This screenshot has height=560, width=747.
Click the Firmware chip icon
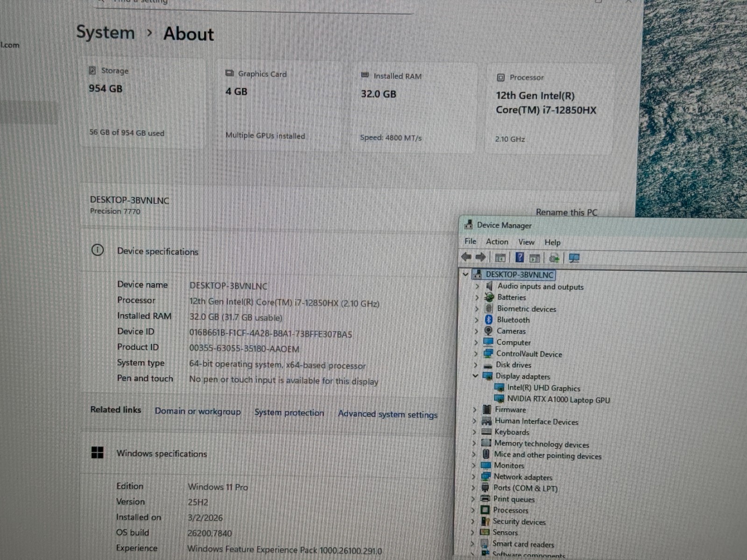point(487,409)
